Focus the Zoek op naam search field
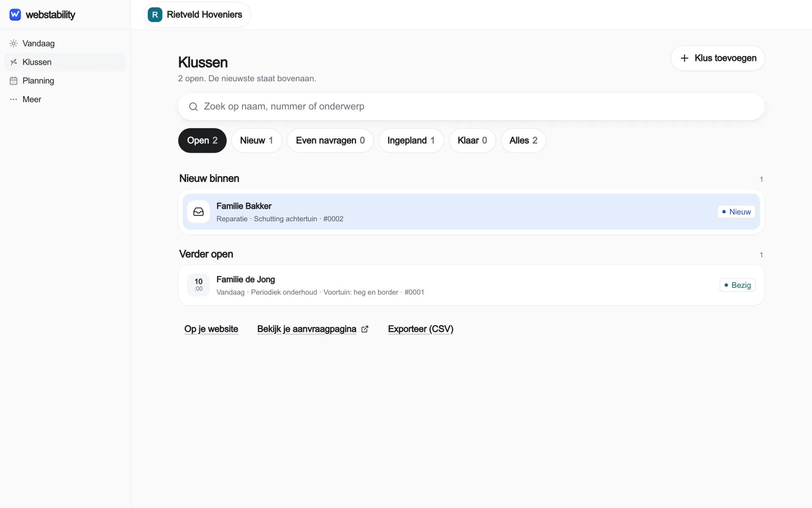The image size is (812, 508). coord(471,107)
